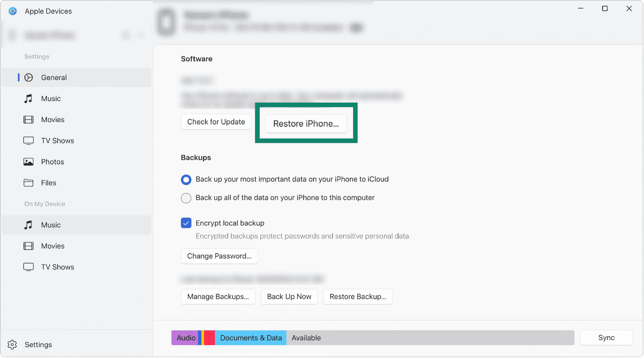Click the TV Shows monitor icon under Settings
This screenshot has height=359, width=644.
(28, 141)
